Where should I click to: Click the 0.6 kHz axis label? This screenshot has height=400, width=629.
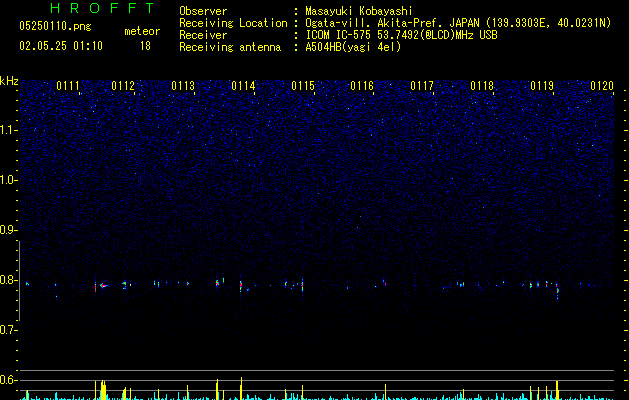(x=9, y=380)
